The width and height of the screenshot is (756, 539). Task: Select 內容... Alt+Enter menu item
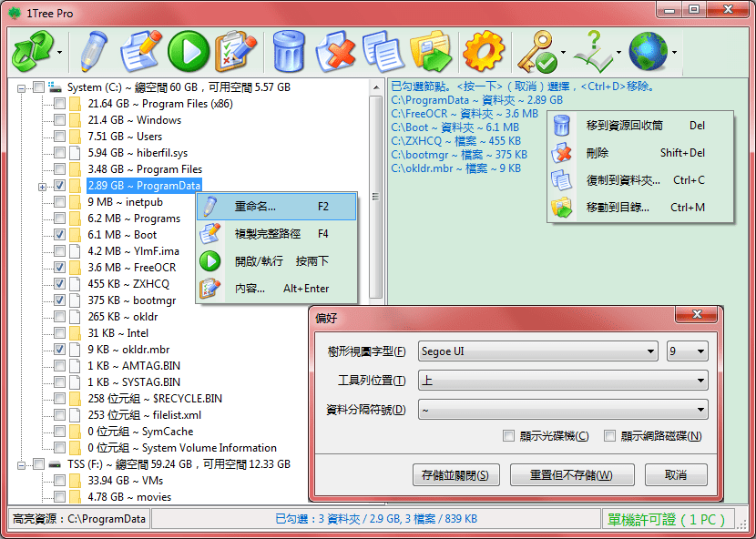276,289
